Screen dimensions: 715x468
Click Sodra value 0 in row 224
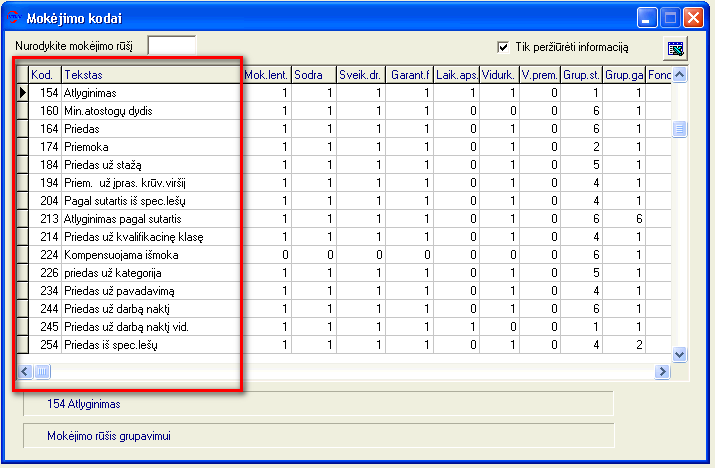[x=314, y=255]
